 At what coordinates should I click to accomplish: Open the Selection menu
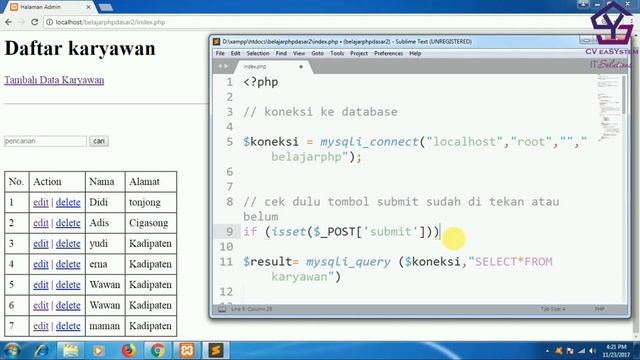258,53
